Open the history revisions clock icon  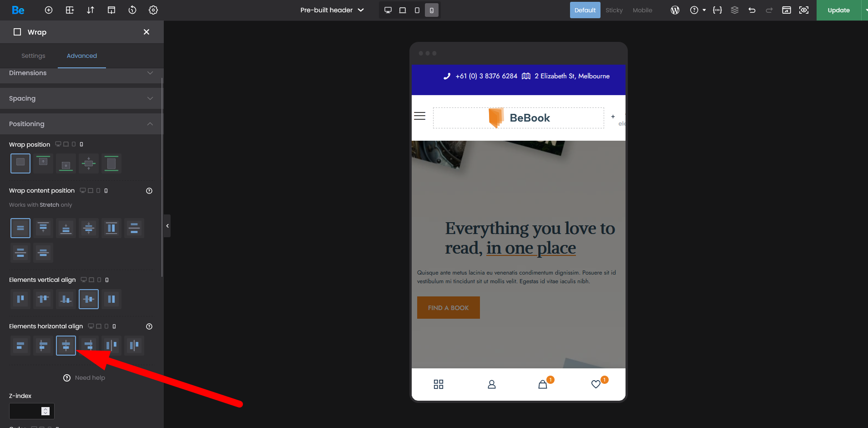(132, 10)
